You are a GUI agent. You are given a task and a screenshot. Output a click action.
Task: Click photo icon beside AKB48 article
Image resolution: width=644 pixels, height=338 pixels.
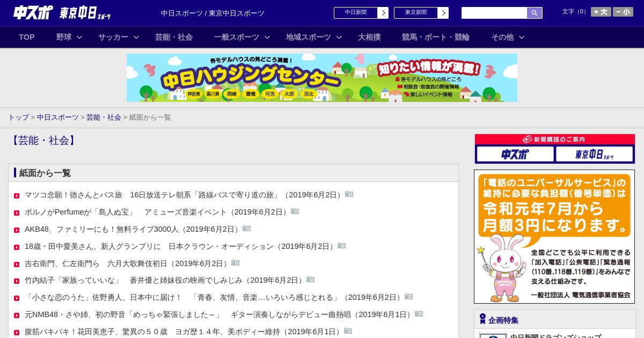[x=246, y=229]
